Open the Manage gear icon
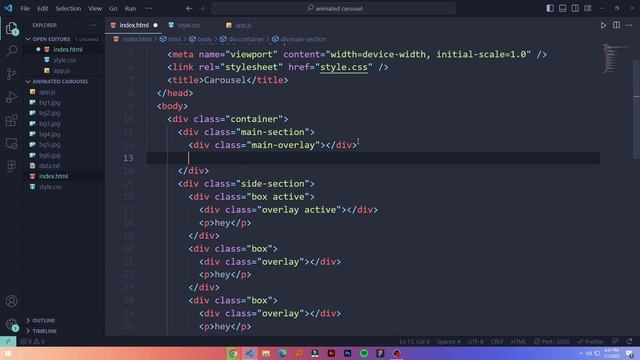The width and height of the screenshot is (640, 360). pos(11,324)
